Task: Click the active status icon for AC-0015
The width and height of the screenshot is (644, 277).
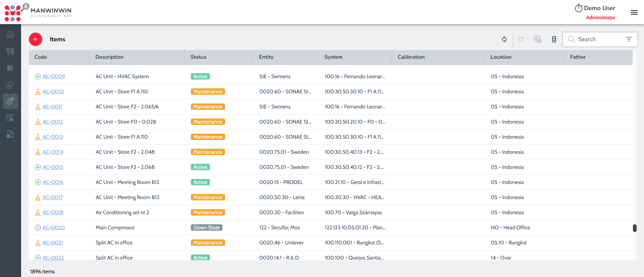Action: 38,167
